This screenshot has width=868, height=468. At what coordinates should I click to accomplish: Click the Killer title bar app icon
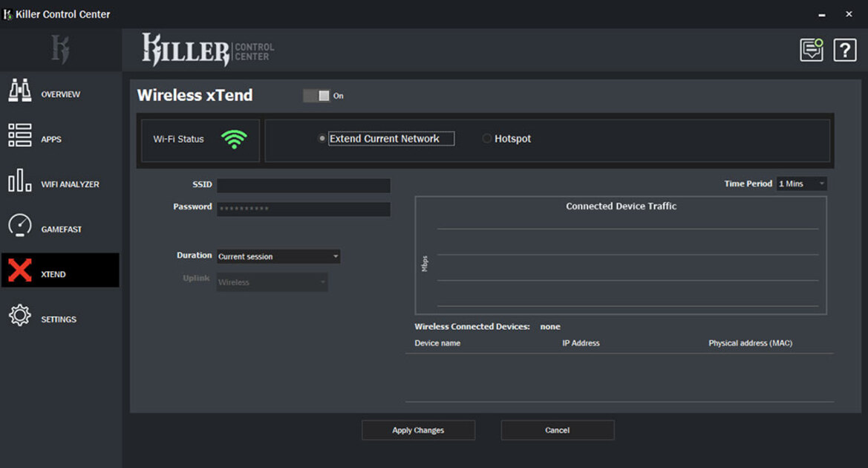(7, 14)
